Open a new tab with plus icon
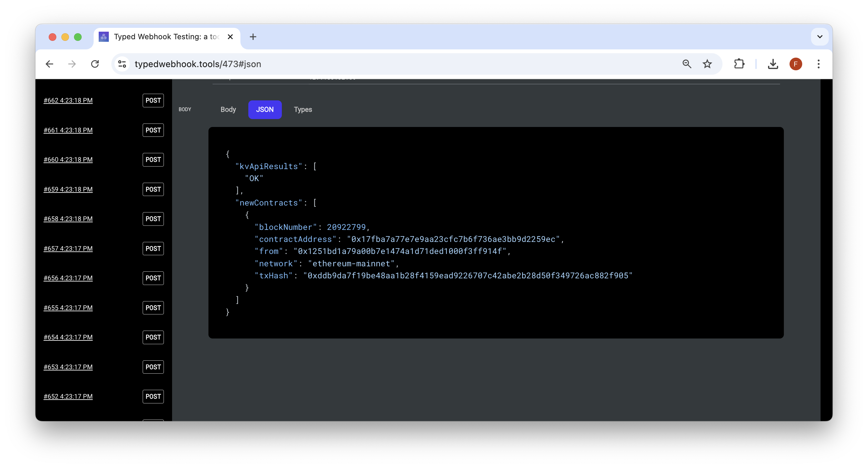This screenshot has width=868, height=468. point(253,37)
